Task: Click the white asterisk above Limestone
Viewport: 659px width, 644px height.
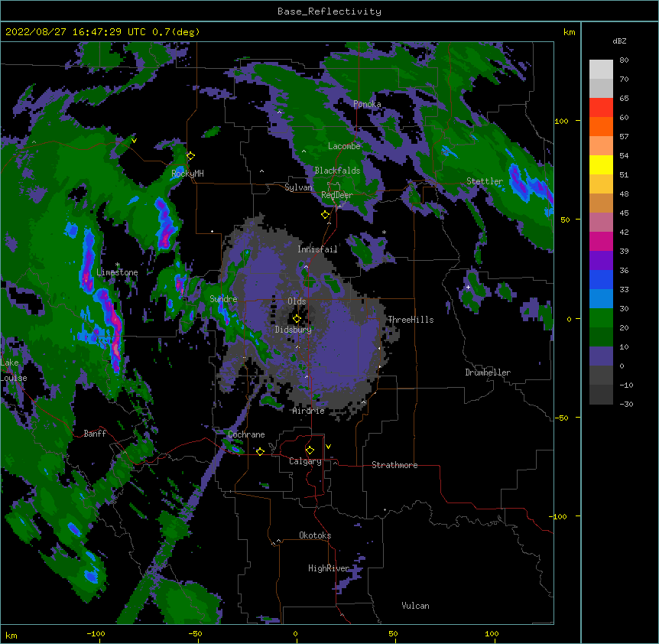Action: point(117,265)
